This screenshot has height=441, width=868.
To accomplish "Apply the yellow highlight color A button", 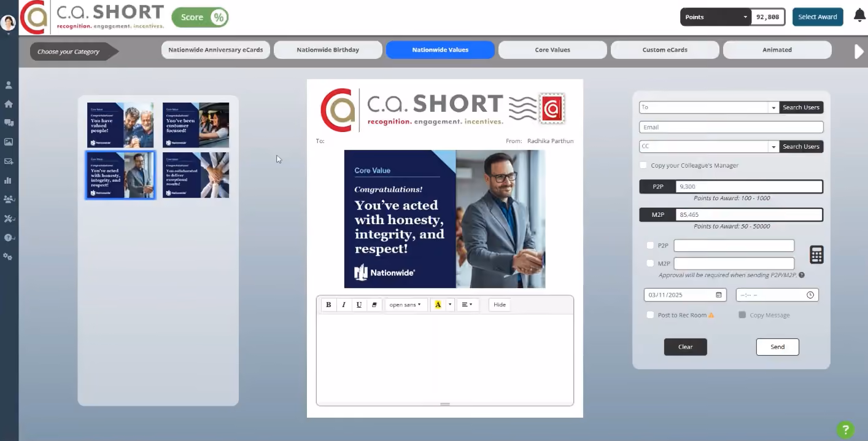I will [x=438, y=305].
